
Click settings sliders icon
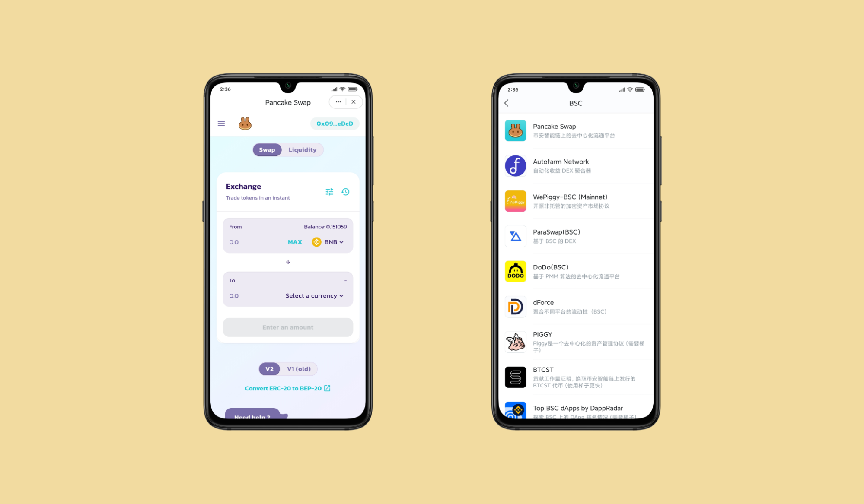[330, 191]
